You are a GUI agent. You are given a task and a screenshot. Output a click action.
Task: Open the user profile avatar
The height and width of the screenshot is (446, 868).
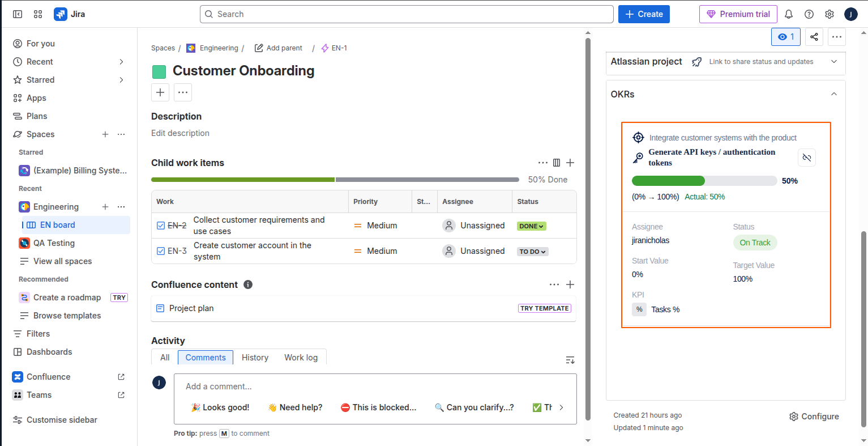[x=850, y=14]
